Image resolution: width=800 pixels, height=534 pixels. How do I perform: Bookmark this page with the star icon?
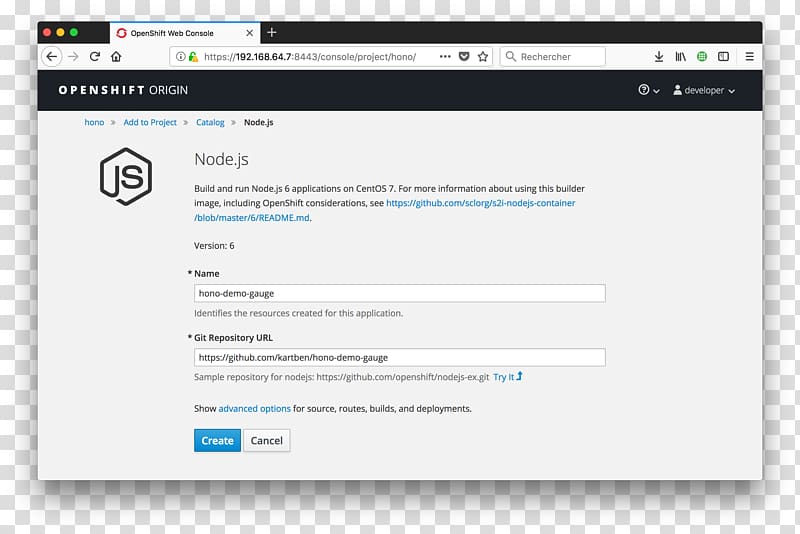click(483, 57)
